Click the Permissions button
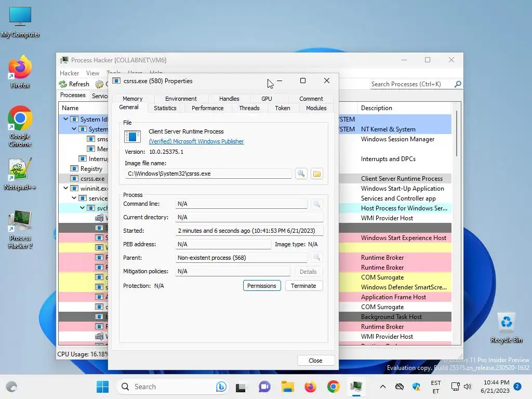Screen dimensions: 532x399 click(262, 286)
